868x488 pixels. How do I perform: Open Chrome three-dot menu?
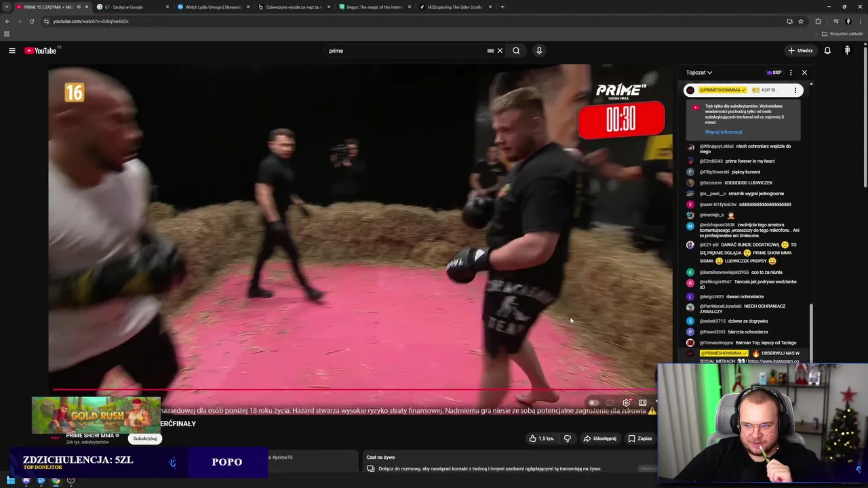pos(860,21)
